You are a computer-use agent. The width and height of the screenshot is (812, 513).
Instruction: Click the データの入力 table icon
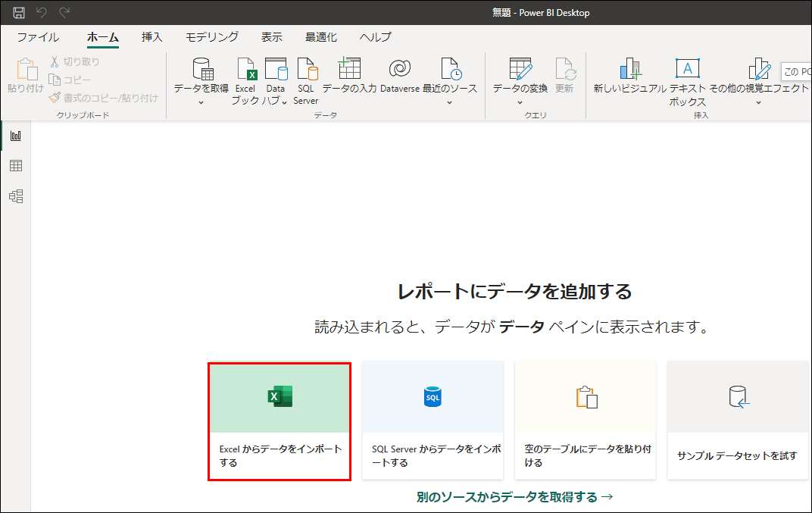(349, 68)
